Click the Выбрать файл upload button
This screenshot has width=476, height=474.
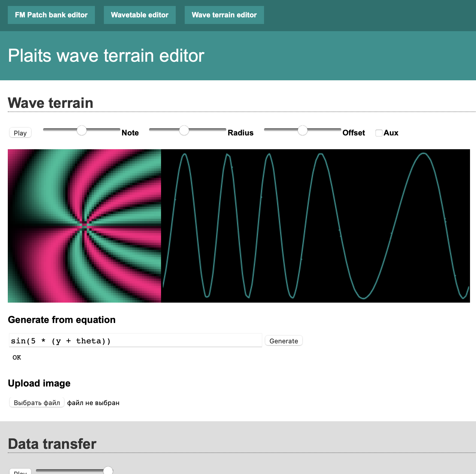37,403
